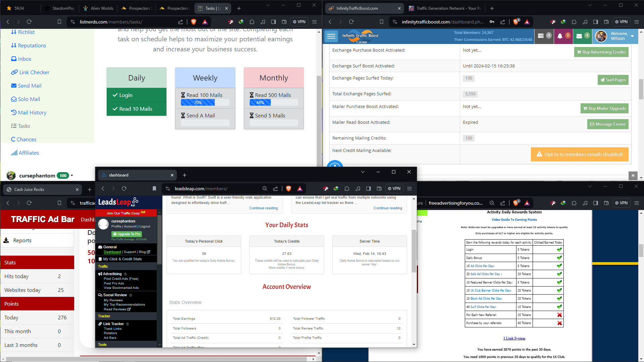Viewport: 644px width, 362px height.
Task: Click the Send A Mail progress bar
Action: coord(205,123)
